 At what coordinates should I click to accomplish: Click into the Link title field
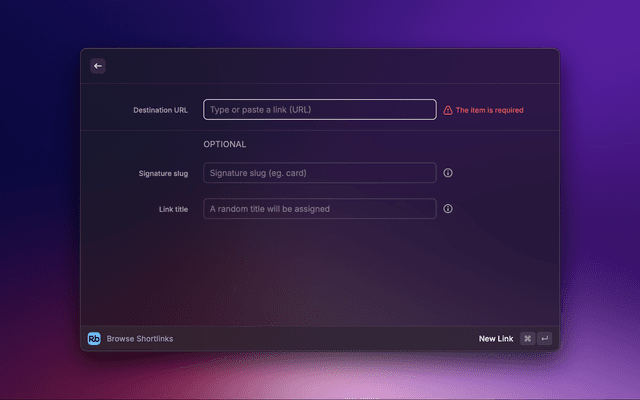[x=320, y=209]
